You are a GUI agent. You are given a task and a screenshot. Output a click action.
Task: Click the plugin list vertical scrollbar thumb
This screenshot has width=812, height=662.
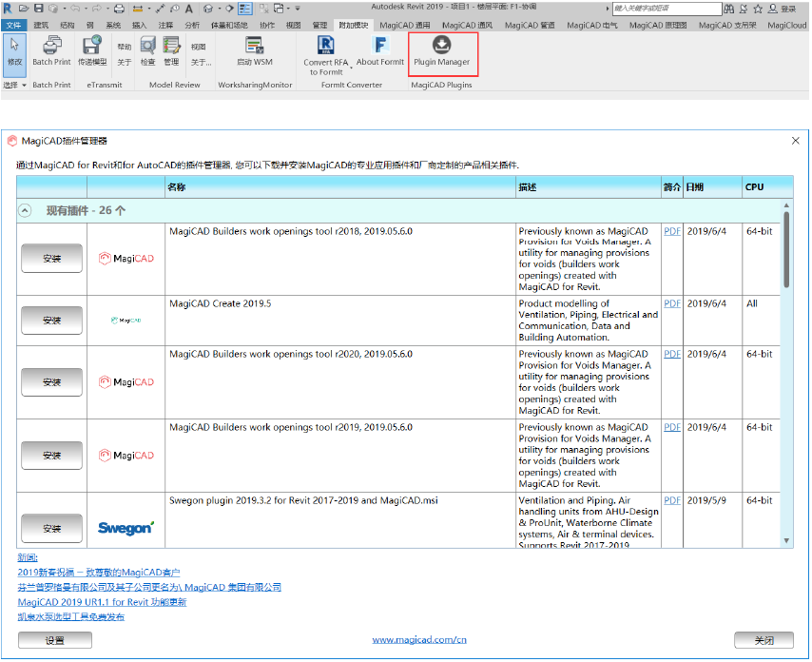coord(786,249)
